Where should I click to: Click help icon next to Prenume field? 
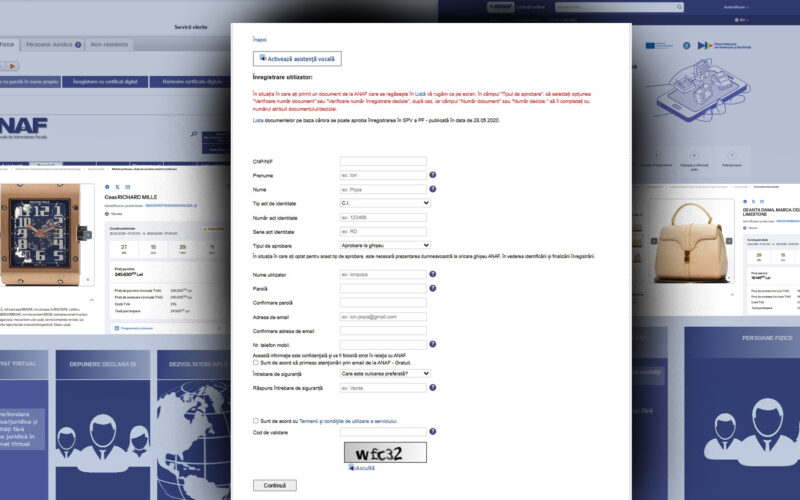[x=433, y=175]
